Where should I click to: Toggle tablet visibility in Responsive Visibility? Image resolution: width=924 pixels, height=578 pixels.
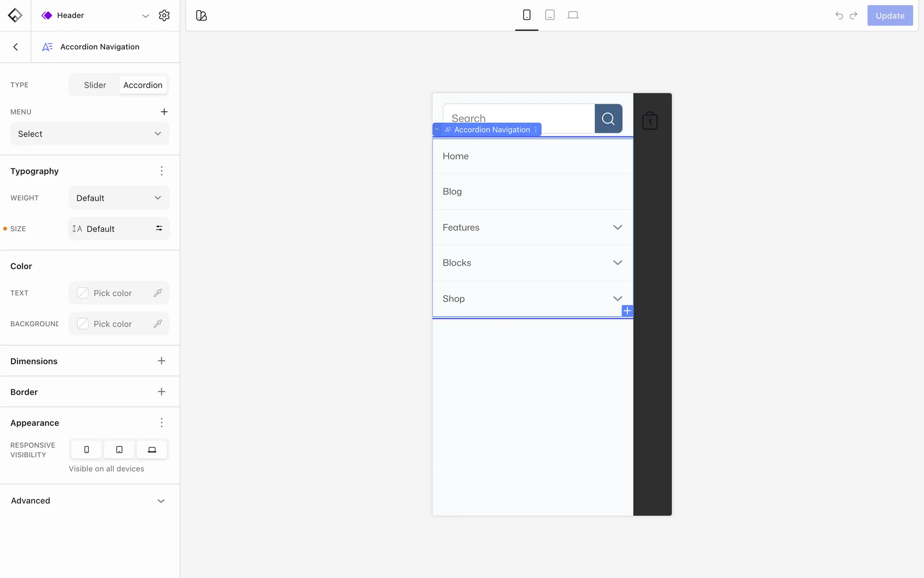[x=119, y=450]
